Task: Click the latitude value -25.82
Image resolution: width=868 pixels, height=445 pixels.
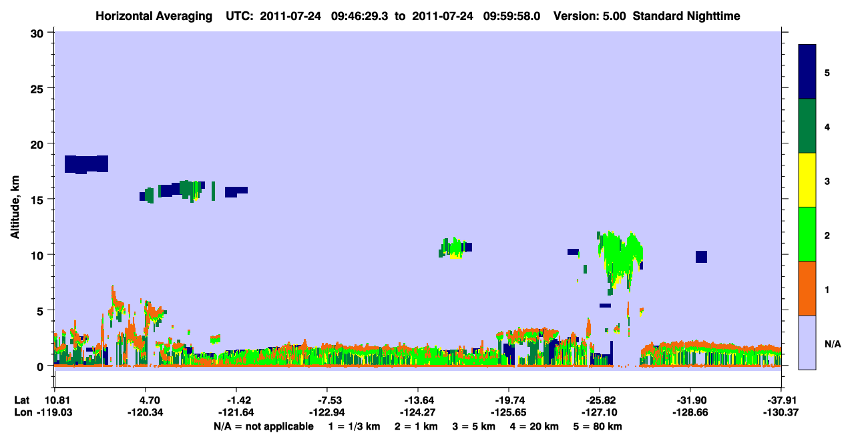Action: pyautogui.click(x=600, y=400)
